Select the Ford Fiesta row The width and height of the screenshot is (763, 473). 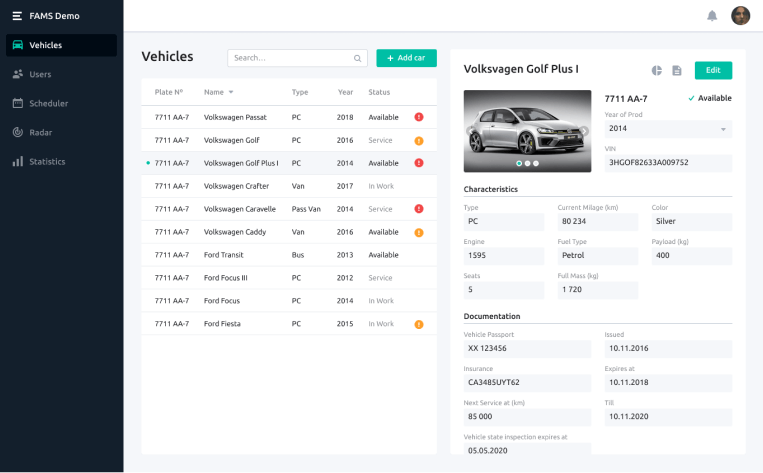click(x=289, y=324)
